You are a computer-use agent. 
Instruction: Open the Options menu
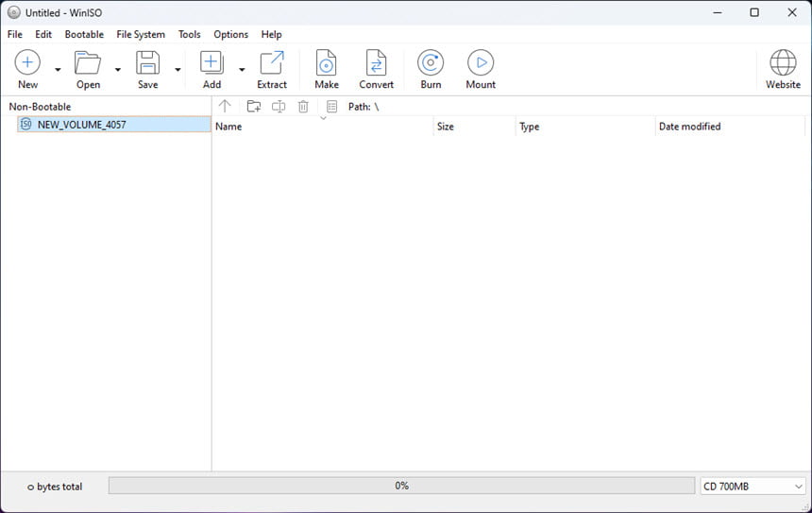tap(231, 34)
